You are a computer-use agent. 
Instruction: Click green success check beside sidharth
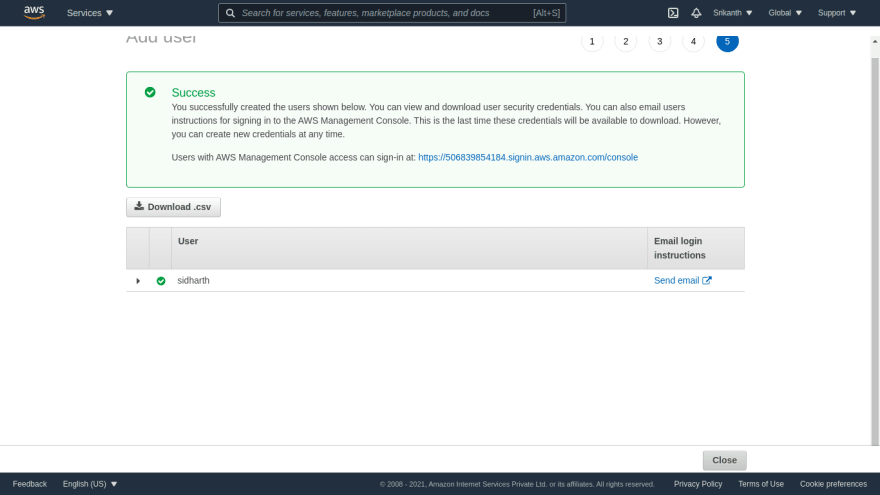(x=161, y=281)
